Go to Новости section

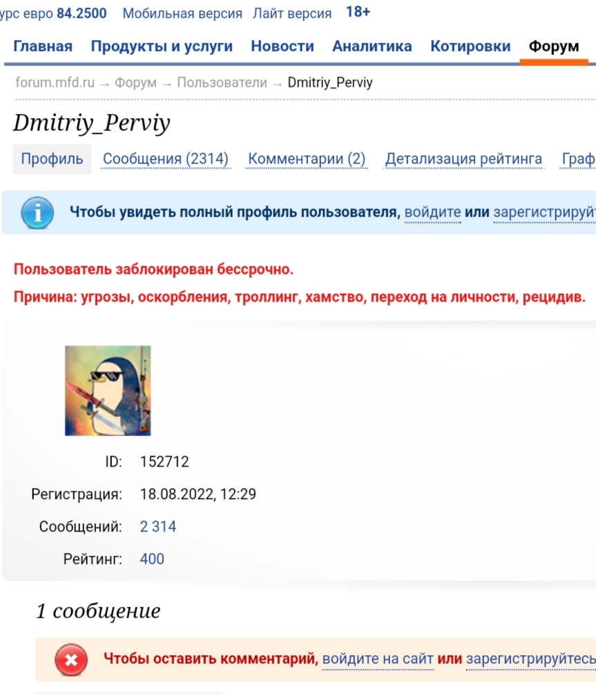tap(282, 46)
